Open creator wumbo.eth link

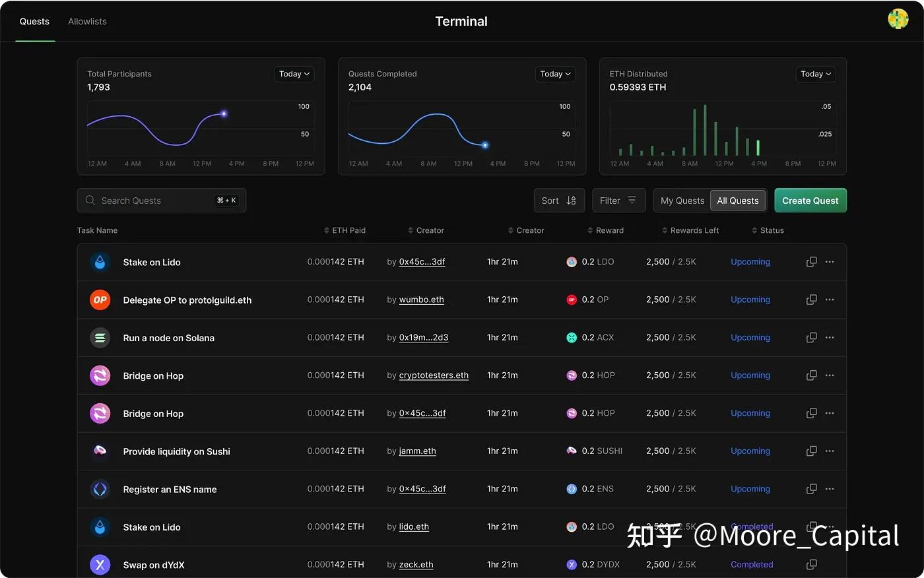tap(421, 300)
